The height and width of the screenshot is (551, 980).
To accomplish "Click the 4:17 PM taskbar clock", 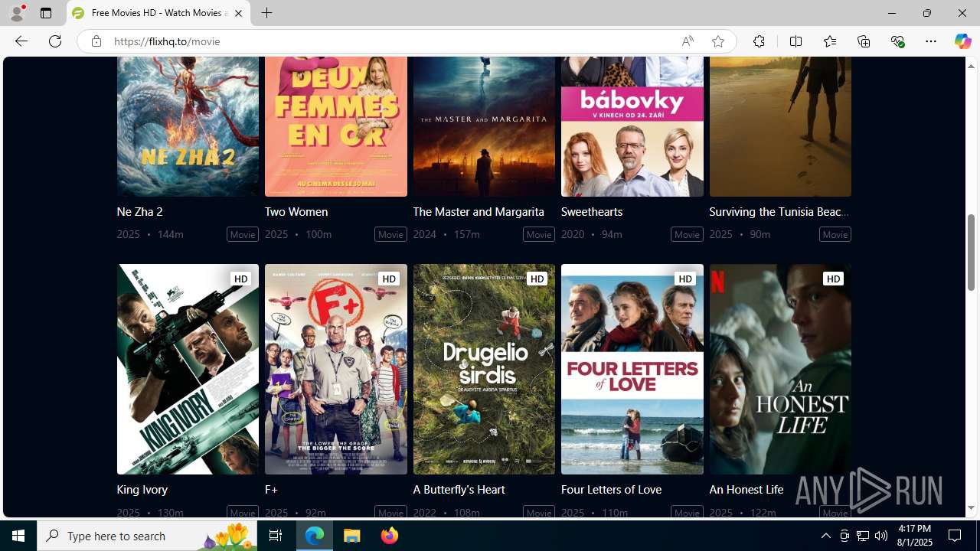I will click(x=915, y=536).
